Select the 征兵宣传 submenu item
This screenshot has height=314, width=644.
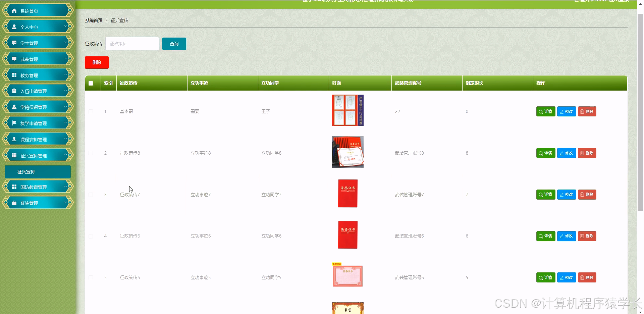[38, 172]
